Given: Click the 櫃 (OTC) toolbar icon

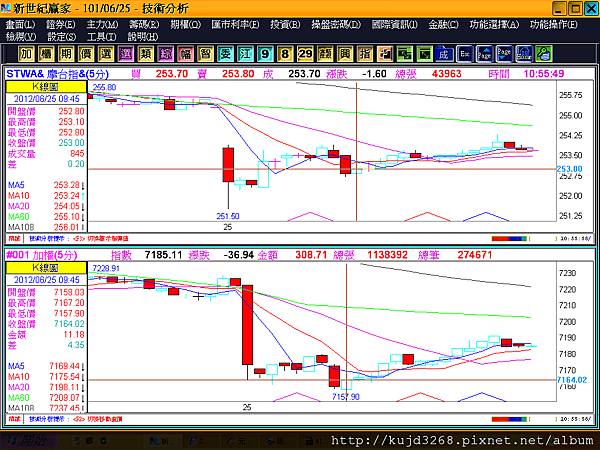Looking at the screenshot, I should 46,54.
